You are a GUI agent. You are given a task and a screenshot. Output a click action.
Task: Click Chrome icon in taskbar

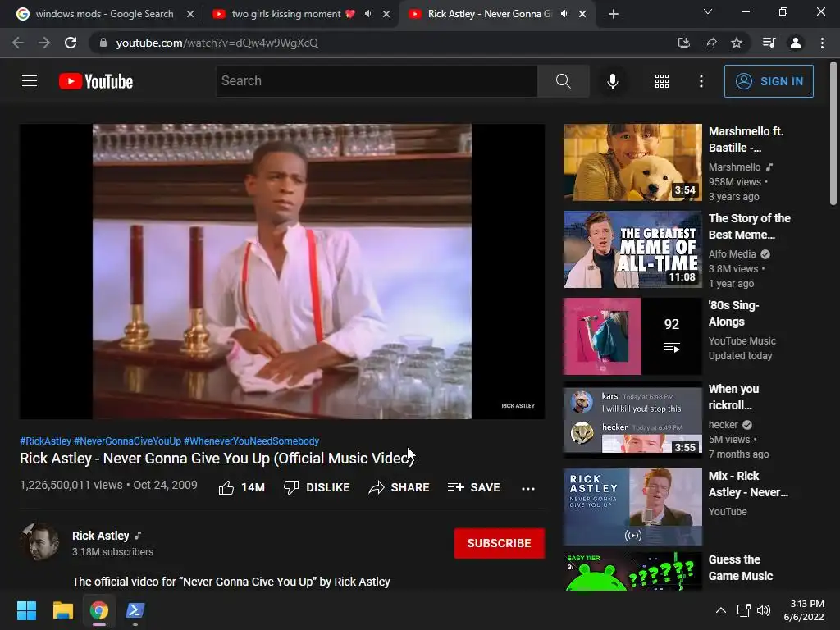click(x=98, y=610)
